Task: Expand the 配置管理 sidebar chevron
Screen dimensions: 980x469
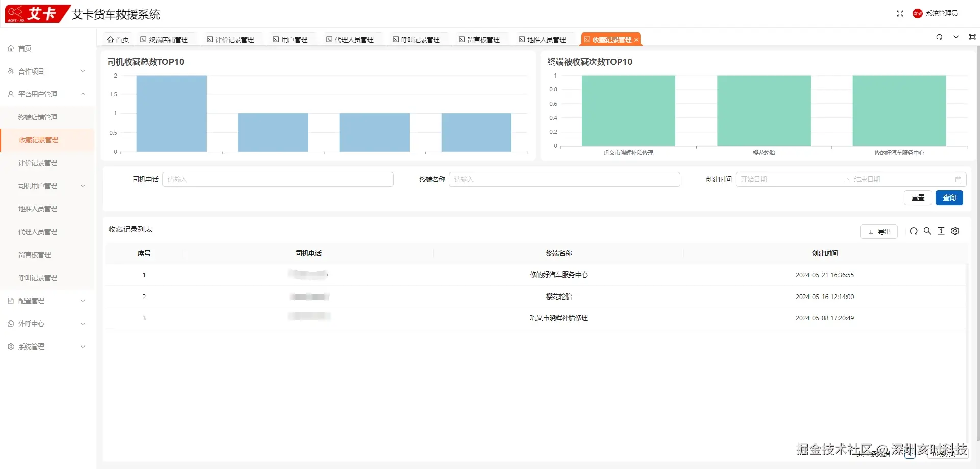Action: point(83,301)
